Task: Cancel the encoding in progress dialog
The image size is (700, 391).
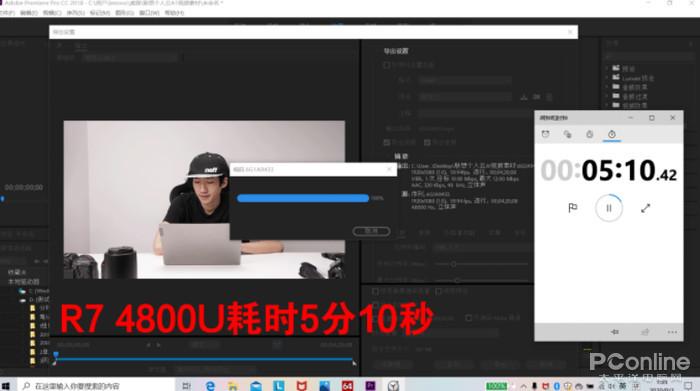Action: click(x=371, y=231)
